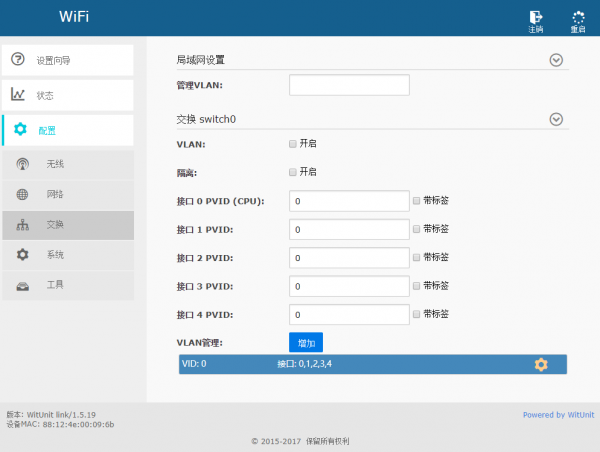Image resolution: width=600 pixels, height=452 pixels.
Task: Click the network tree icon beside 交换
Action: (x=23, y=225)
